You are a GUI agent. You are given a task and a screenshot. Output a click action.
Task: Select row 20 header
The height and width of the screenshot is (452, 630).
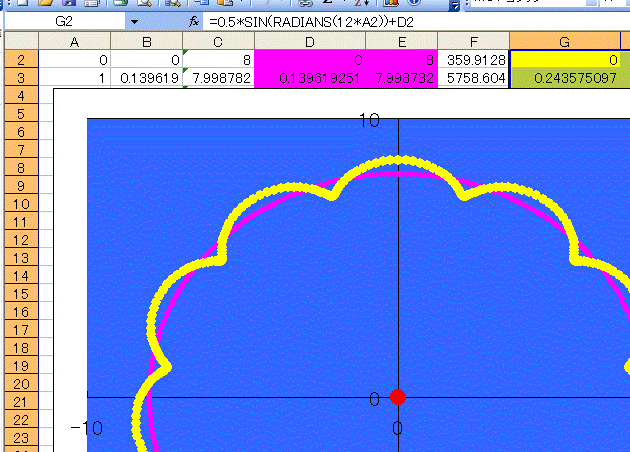click(x=21, y=384)
